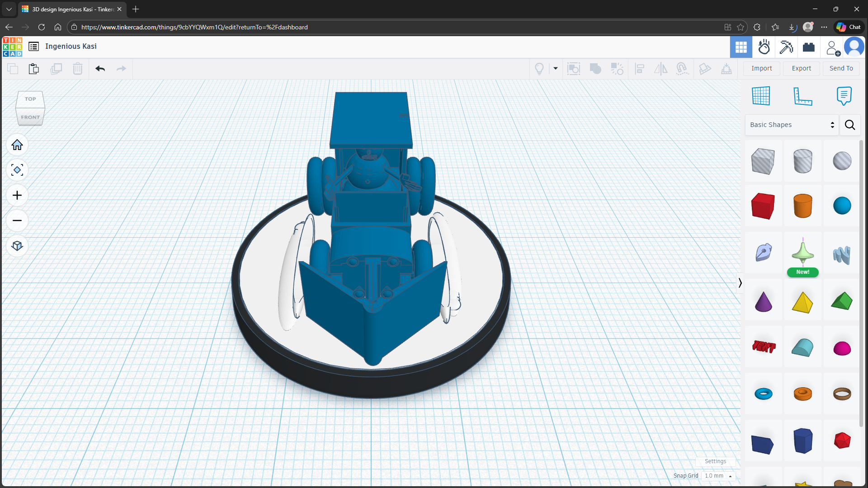Pick the red Text shape

click(x=764, y=347)
